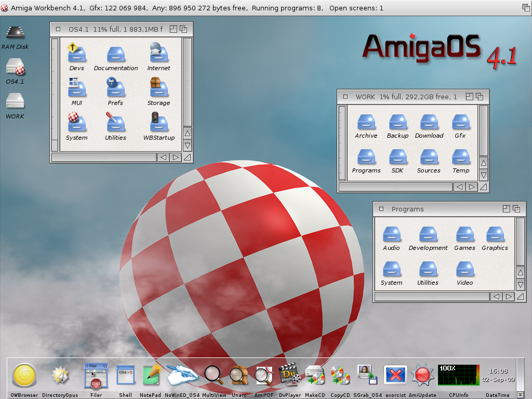Screen dimensions: 532x399
Task: Open NotePad dock icon
Action: [151, 375]
